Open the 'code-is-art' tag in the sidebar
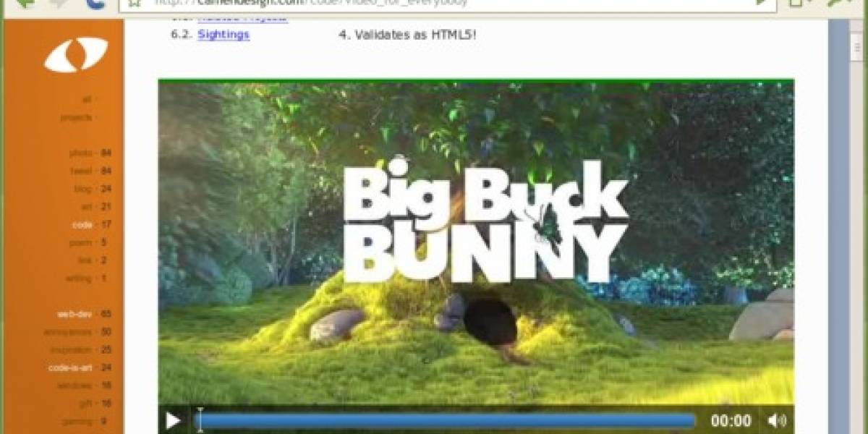 point(70,367)
